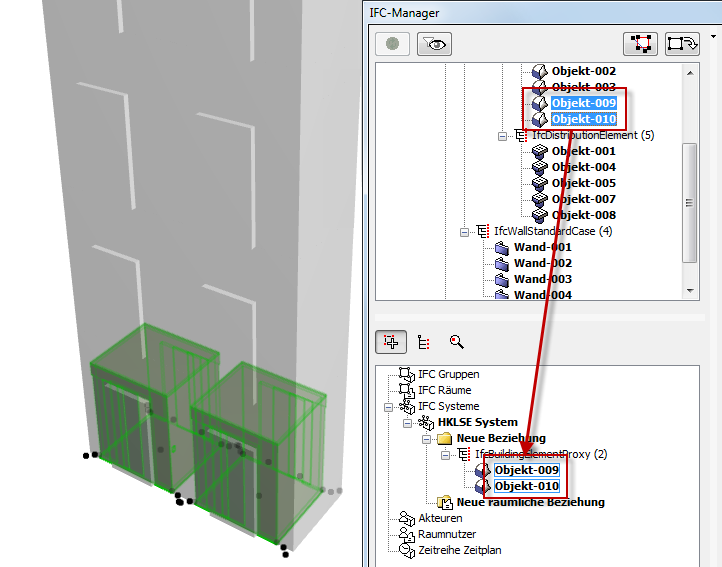Click the magnifier search icon

tap(456, 342)
